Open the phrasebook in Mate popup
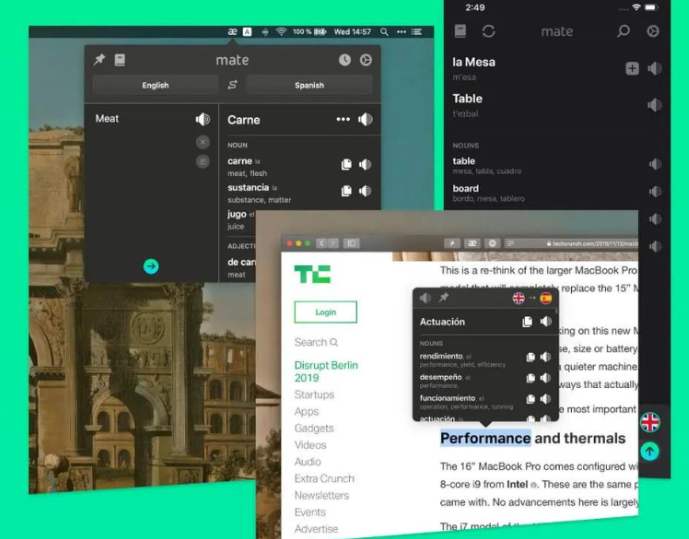Viewport: 689px width, 539px height. pos(120,60)
